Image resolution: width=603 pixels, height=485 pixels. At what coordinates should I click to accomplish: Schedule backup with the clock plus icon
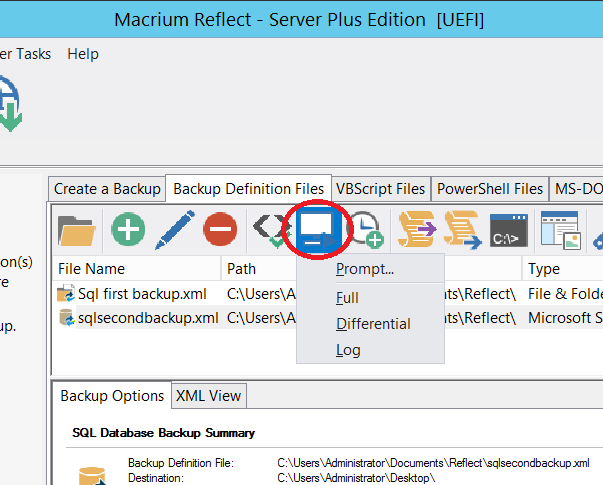[x=365, y=230]
